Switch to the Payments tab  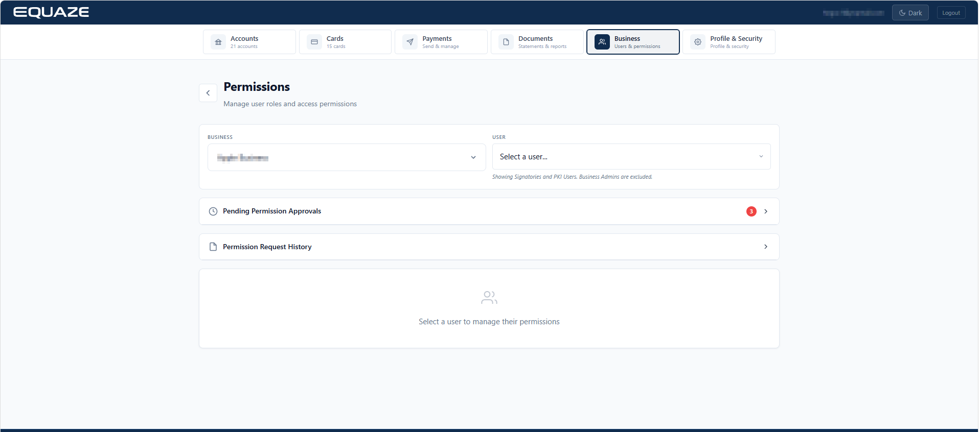click(x=441, y=42)
